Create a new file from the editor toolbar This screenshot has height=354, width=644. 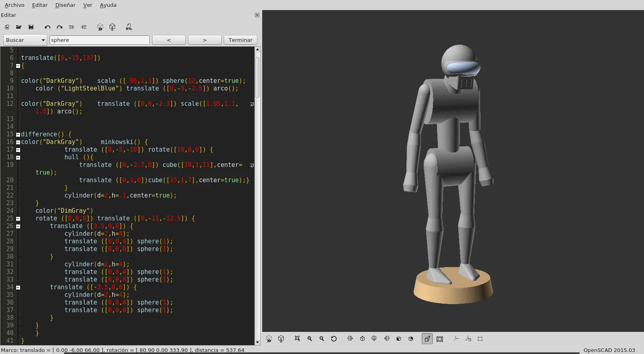[7, 27]
